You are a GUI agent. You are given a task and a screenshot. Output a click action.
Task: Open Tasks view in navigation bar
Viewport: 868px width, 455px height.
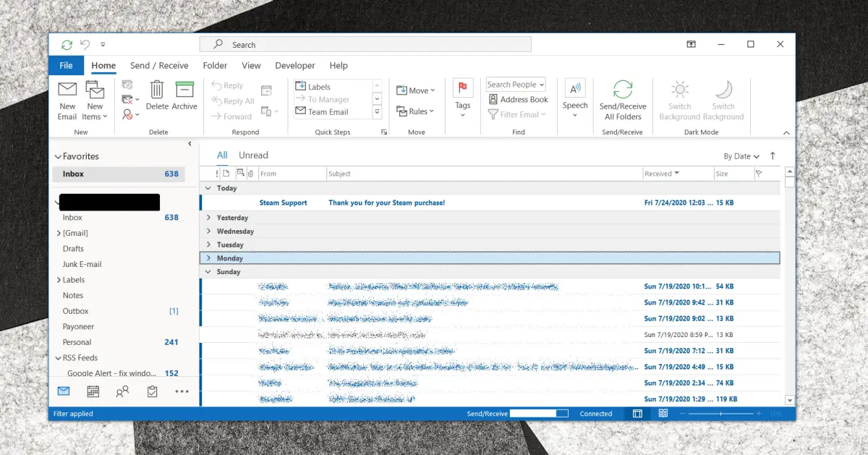point(152,391)
